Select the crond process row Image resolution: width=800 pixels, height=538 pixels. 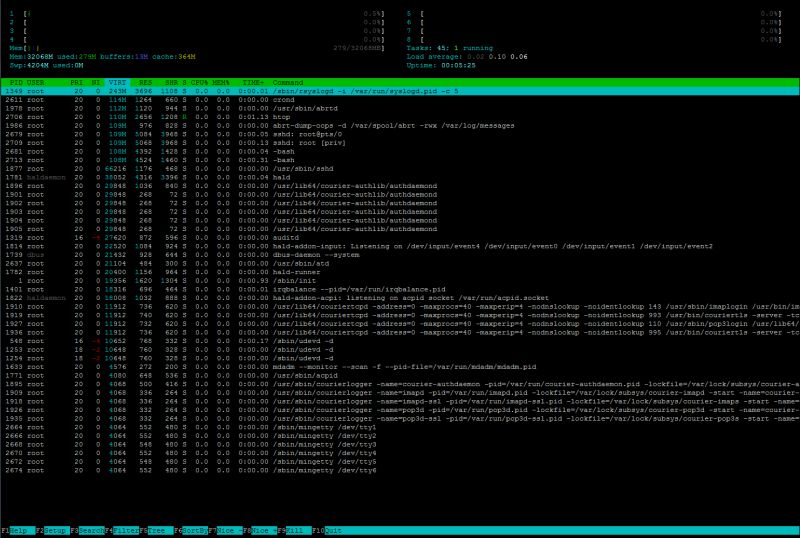[x=400, y=100]
